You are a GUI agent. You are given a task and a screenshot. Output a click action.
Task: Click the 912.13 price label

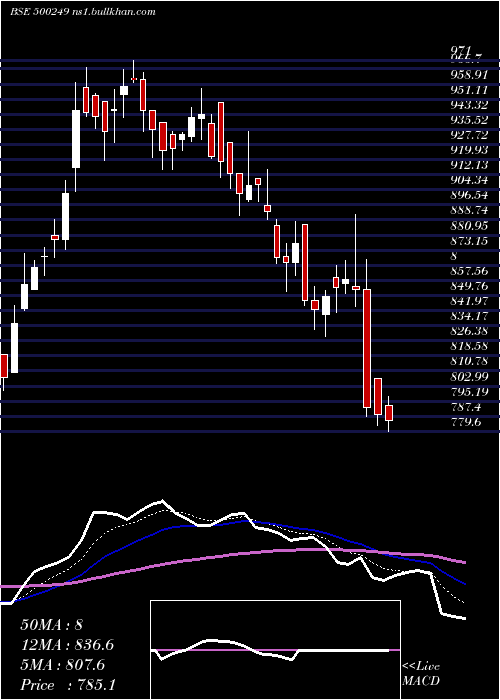click(x=469, y=165)
